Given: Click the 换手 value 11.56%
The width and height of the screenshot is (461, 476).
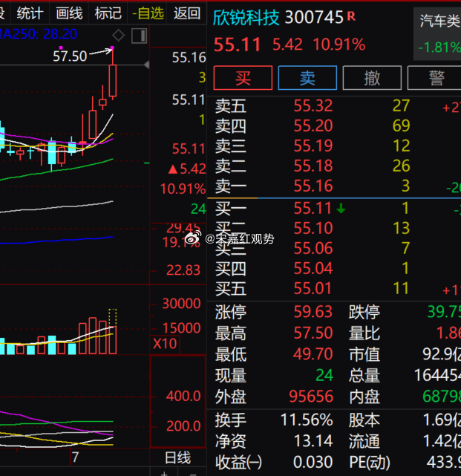Looking at the screenshot, I should click(x=307, y=420).
